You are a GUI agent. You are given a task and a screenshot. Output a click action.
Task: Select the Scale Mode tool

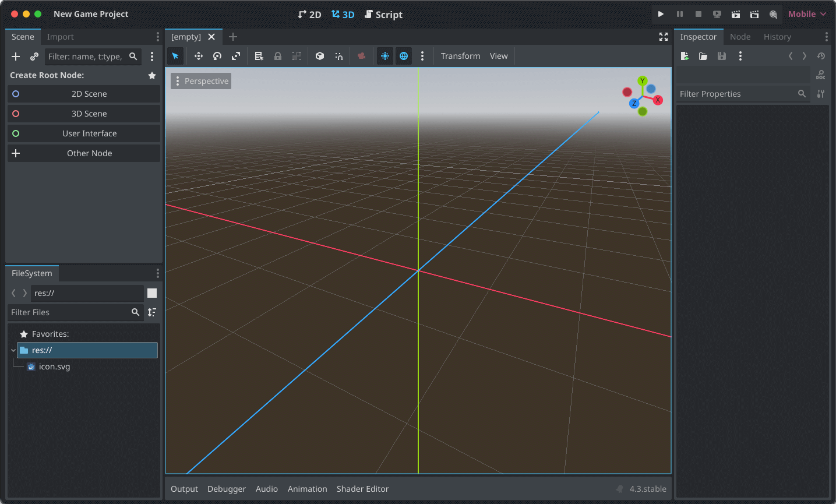[236, 56]
